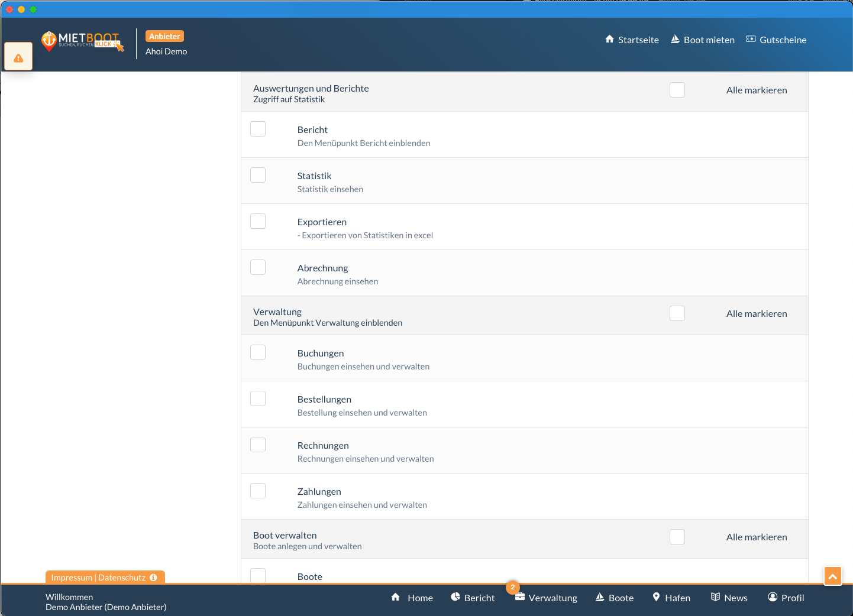The width and height of the screenshot is (853, 616).
Task: Select all in the Verwaltung section
Action: 677,313
